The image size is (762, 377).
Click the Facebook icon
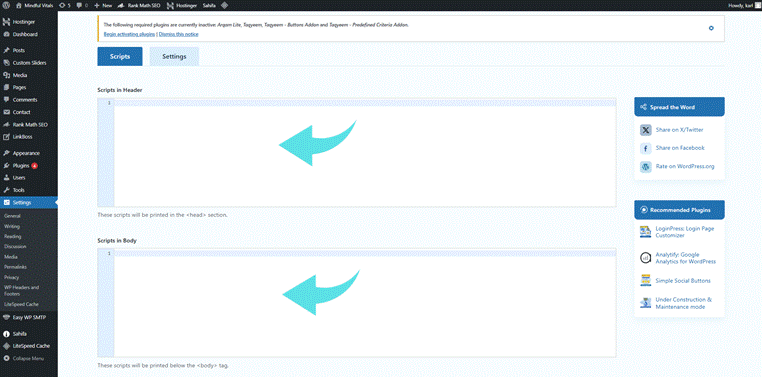coord(645,148)
